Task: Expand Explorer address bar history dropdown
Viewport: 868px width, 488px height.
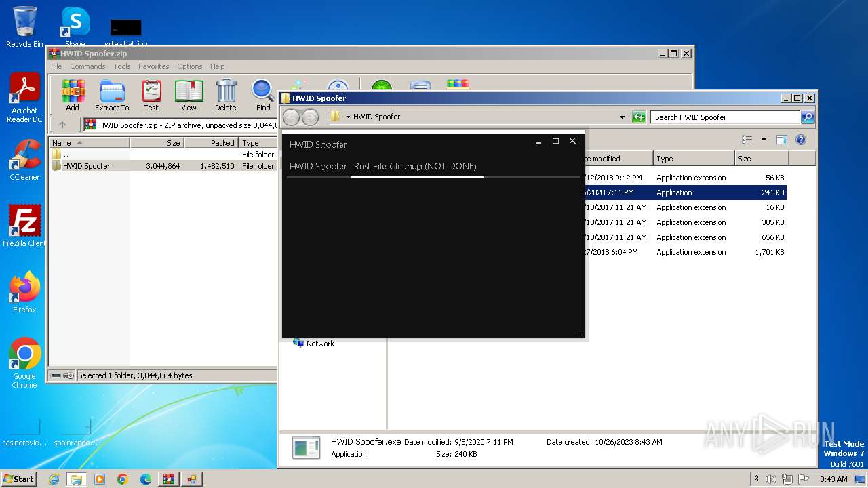Action: (x=622, y=117)
